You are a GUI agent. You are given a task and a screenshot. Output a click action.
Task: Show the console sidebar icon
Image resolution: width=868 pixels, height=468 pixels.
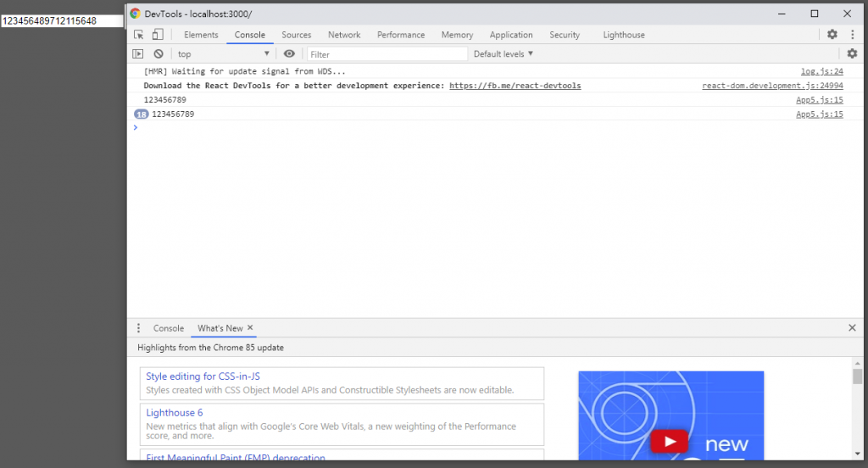click(x=138, y=53)
